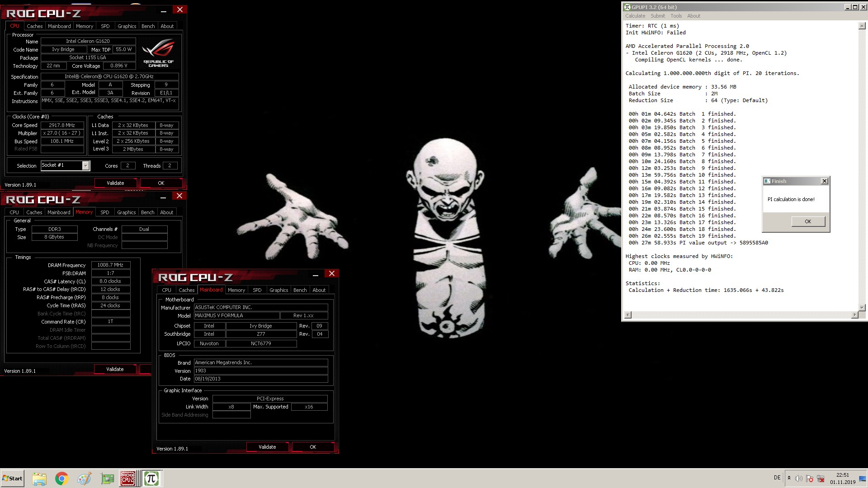Click the show desktop tray icon
This screenshot has width=868, height=488.
tap(863, 479)
